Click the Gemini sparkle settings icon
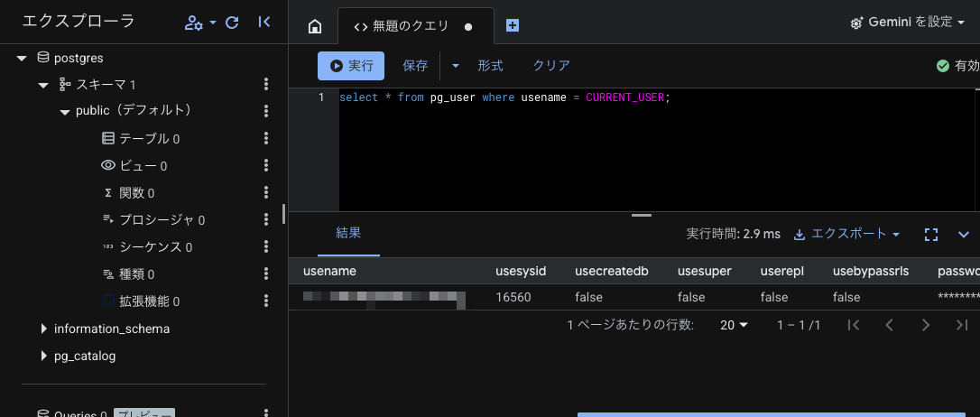The width and height of the screenshot is (980, 417). pos(856,23)
